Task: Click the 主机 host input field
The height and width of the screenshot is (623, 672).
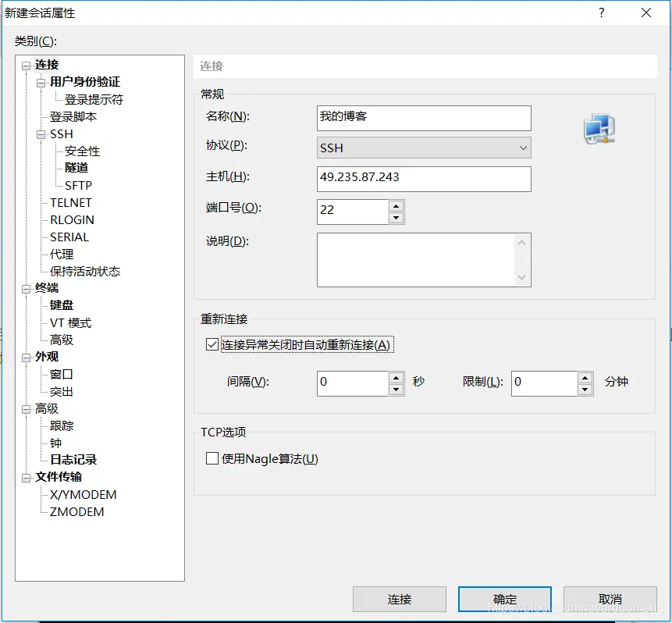Action: click(424, 179)
